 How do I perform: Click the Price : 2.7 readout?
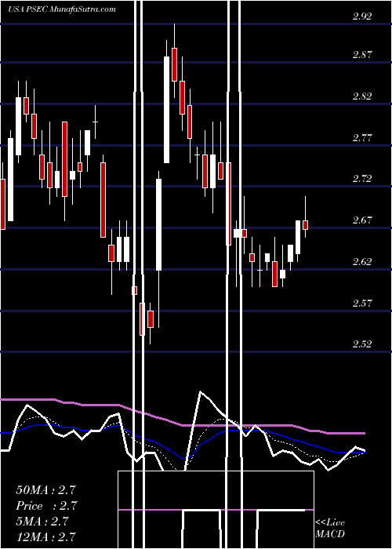[x=45, y=506]
